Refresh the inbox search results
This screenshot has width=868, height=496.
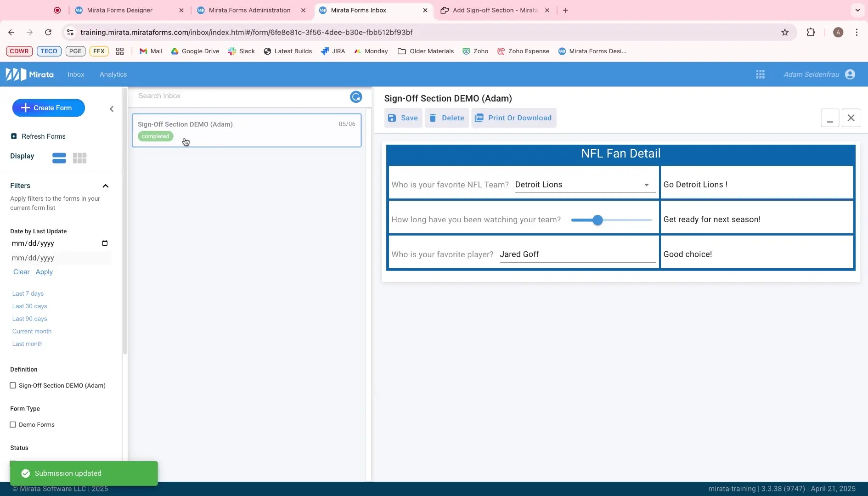[x=355, y=96]
